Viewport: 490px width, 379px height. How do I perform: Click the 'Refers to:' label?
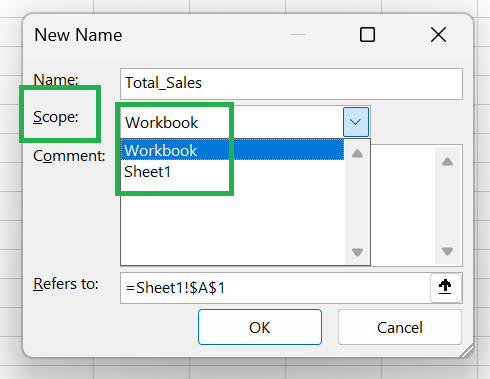[66, 284]
